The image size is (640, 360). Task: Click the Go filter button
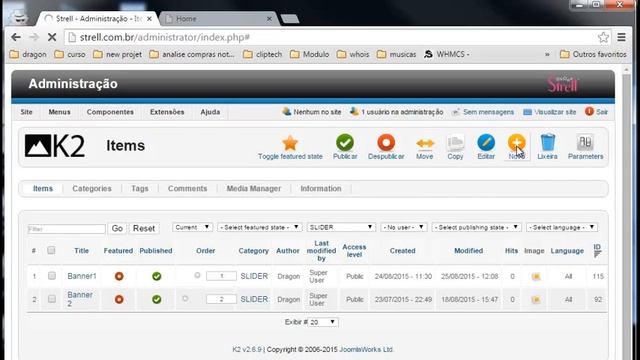click(x=117, y=229)
